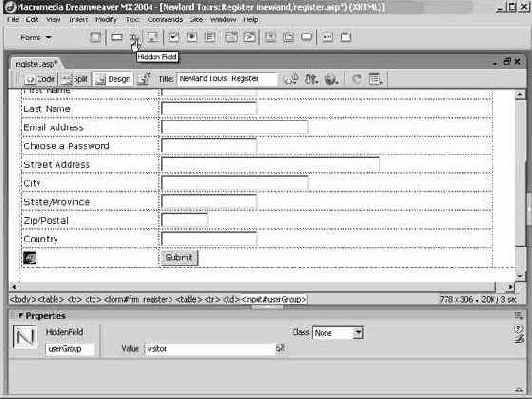Insert a Radio Button from the Forms toolbar

tap(192, 37)
